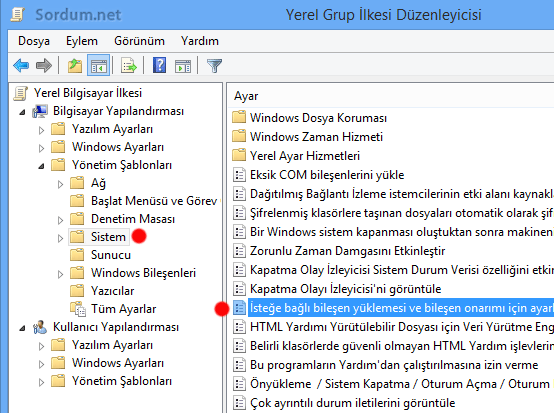Screen dimensions: 554x413
Task: Expand the Sistem tree node arrow
Action: click(60, 238)
